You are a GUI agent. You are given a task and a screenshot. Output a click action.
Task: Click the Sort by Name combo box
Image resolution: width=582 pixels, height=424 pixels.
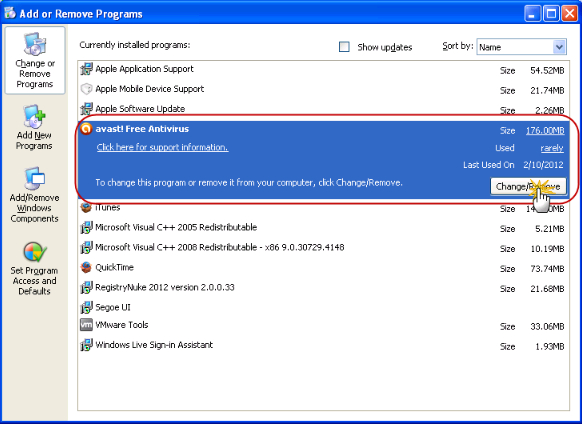pos(521,47)
